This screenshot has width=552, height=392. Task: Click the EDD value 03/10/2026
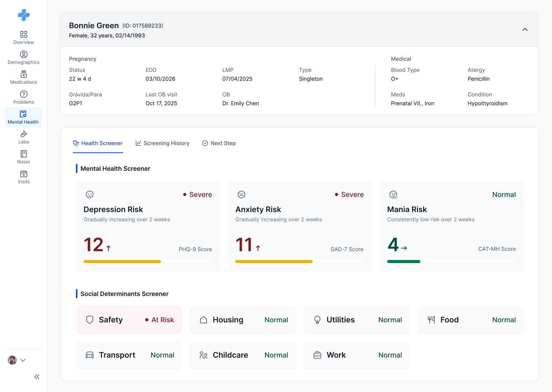(x=160, y=79)
